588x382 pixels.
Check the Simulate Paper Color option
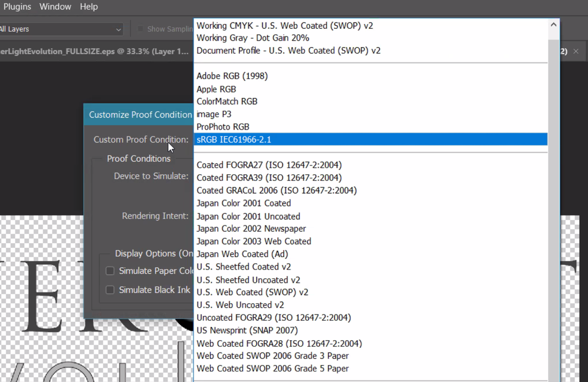pyautogui.click(x=109, y=271)
